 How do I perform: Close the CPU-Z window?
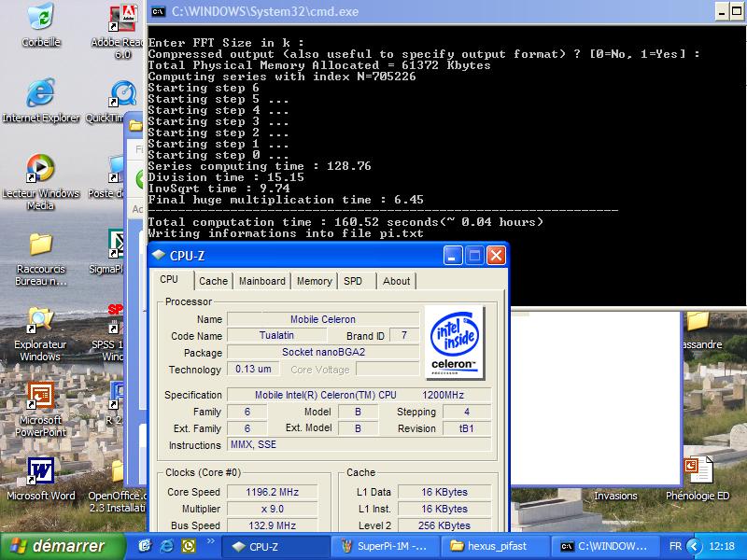pos(496,256)
